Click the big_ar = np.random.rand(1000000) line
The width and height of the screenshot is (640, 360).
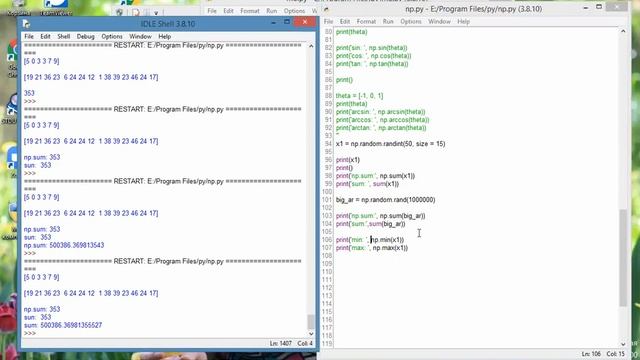tap(386, 200)
